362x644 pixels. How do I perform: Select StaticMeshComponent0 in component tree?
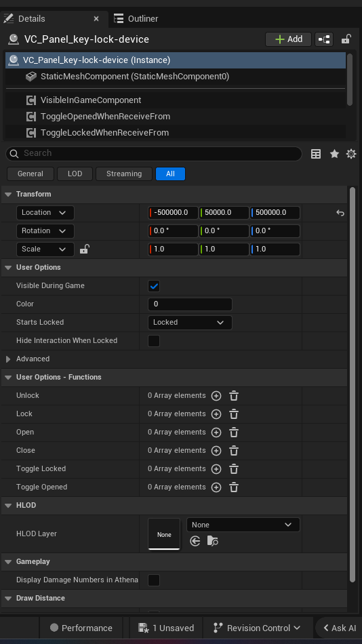(176, 77)
